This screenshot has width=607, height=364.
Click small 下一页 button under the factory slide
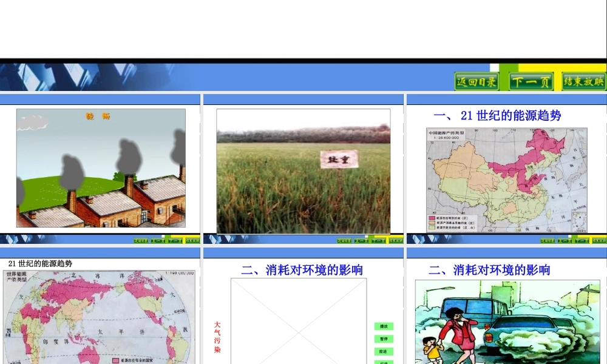175,240
